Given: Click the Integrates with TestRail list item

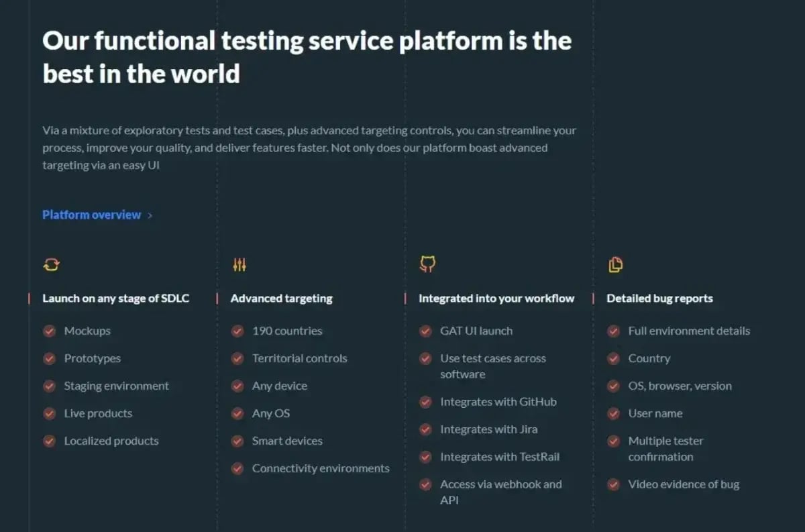Looking at the screenshot, I should click(500, 456).
